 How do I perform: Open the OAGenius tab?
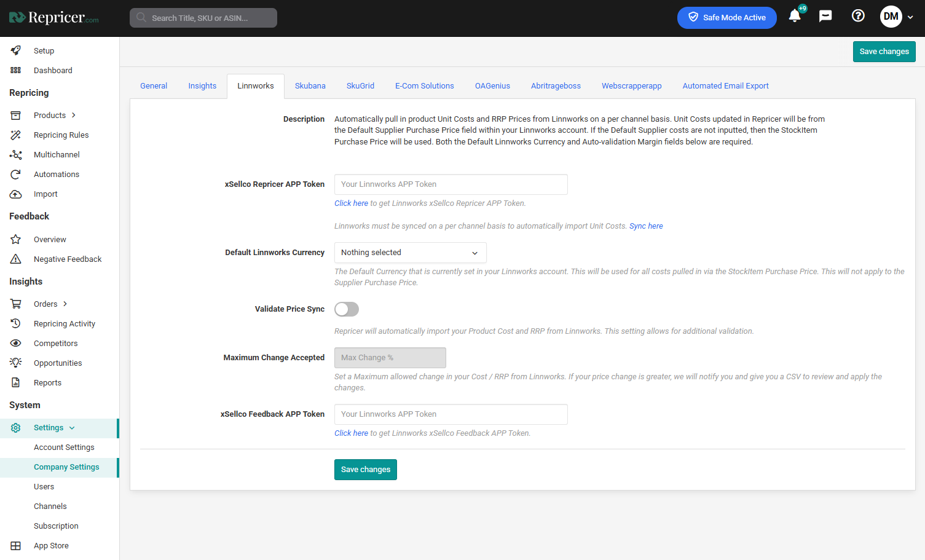click(492, 86)
